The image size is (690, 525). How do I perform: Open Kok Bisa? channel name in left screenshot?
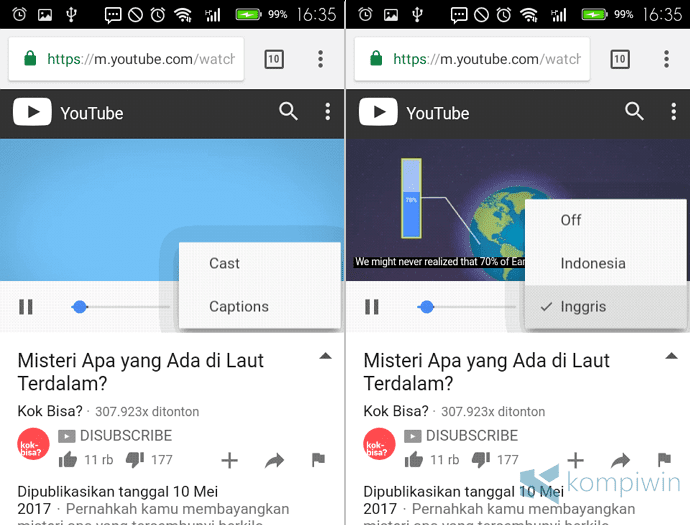click(x=50, y=411)
